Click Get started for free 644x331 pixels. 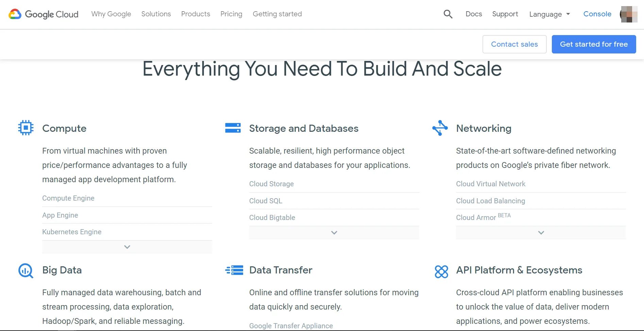[594, 44]
